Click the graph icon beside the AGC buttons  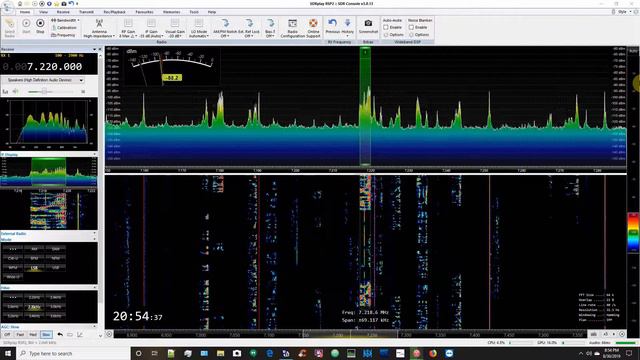80,334
